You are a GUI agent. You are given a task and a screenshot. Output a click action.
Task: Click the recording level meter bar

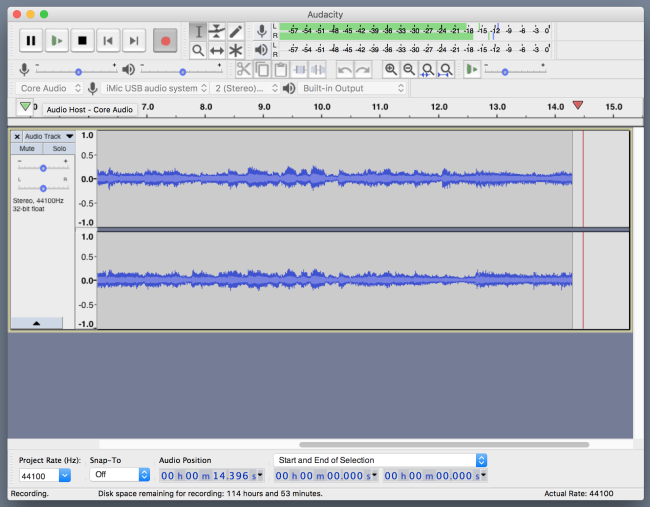[x=415, y=31]
